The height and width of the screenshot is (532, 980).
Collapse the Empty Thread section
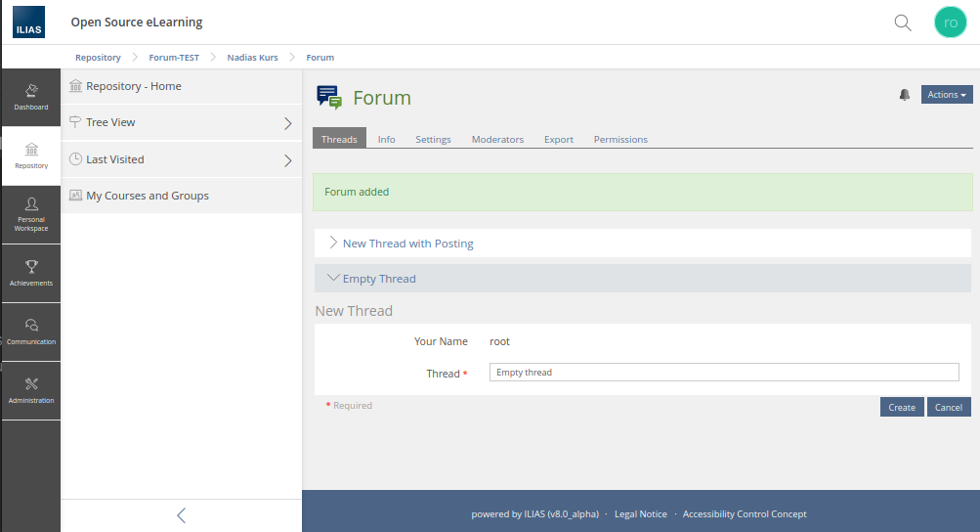point(379,279)
